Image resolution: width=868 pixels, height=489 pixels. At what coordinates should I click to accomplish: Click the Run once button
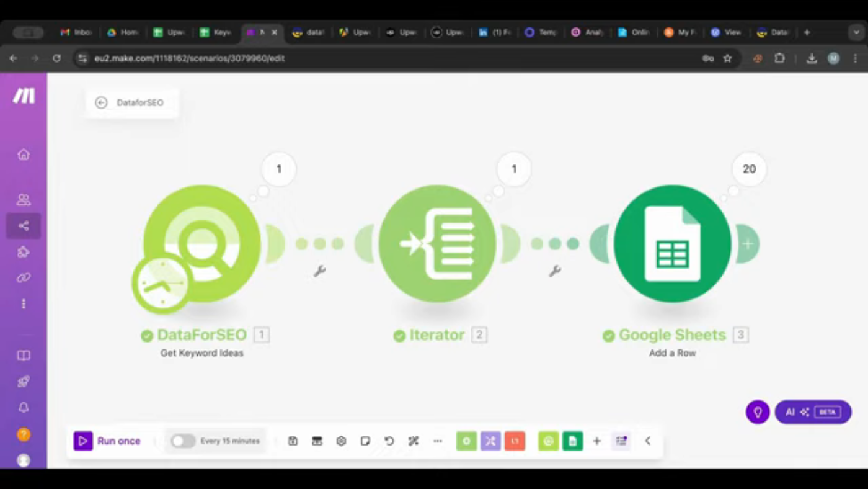click(108, 441)
